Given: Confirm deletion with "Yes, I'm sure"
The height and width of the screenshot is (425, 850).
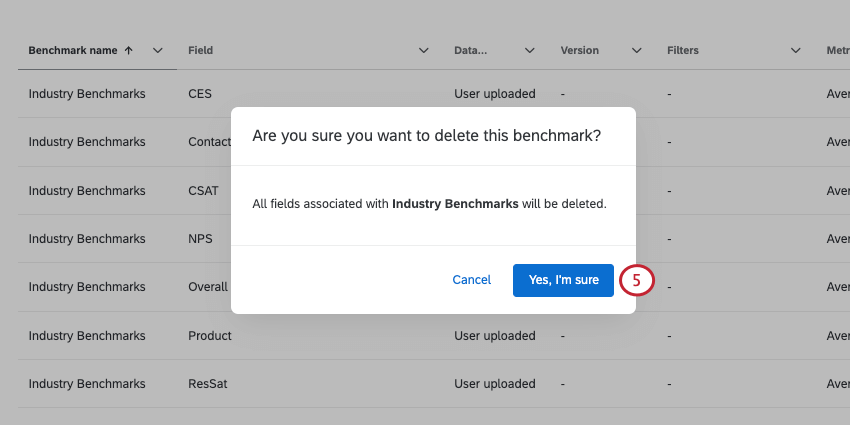Looking at the screenshot, I should (x=563, y=280).
